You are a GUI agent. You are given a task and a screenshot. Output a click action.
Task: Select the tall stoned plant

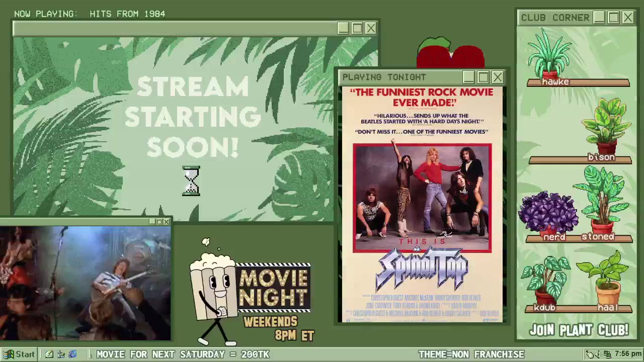pyautogui.click(x=601, y=199)
